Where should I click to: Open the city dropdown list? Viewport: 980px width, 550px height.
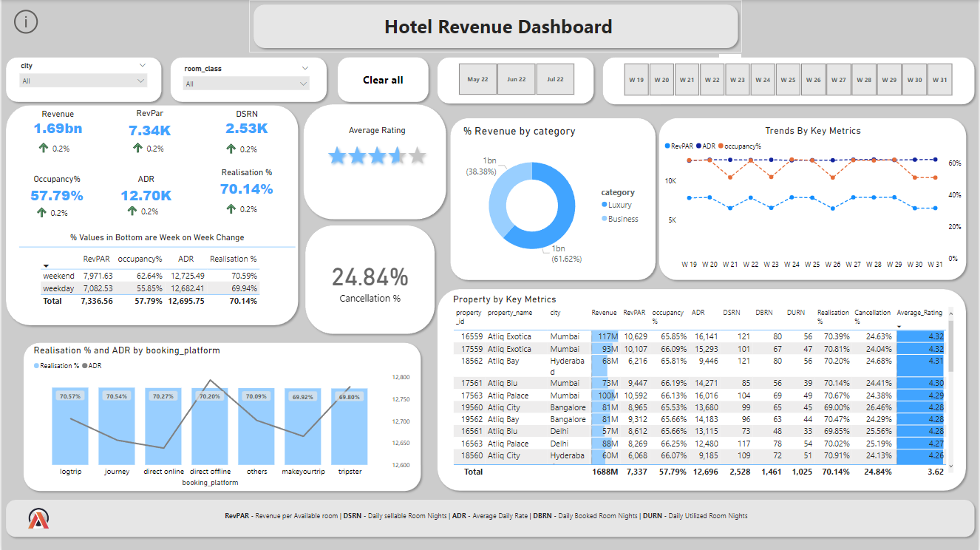[84, 81]
